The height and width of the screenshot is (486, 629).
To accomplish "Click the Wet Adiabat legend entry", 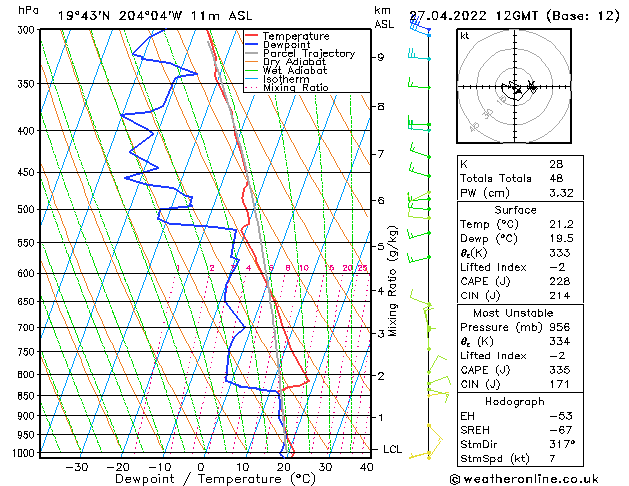I will (295, 71).
